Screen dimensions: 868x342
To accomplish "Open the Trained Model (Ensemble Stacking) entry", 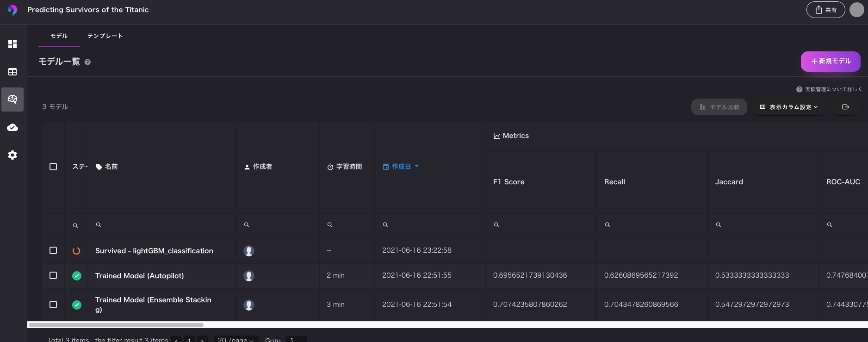I will pyautogui.click(x=153, y=305).
